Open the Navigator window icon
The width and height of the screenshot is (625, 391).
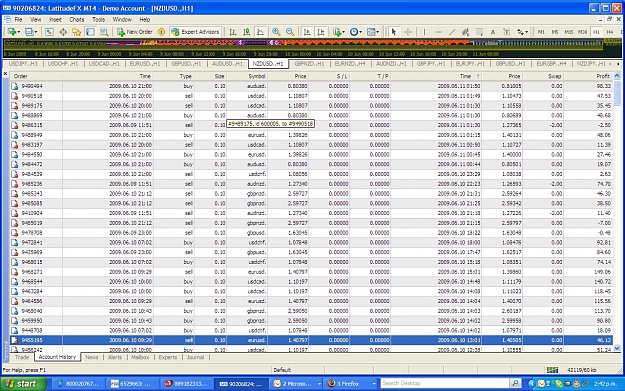pyautogui.click(x=77, y=32)
